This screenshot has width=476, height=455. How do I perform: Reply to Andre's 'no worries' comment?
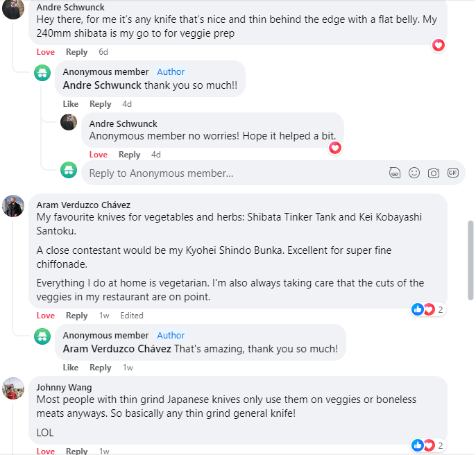tap(129, 155)
